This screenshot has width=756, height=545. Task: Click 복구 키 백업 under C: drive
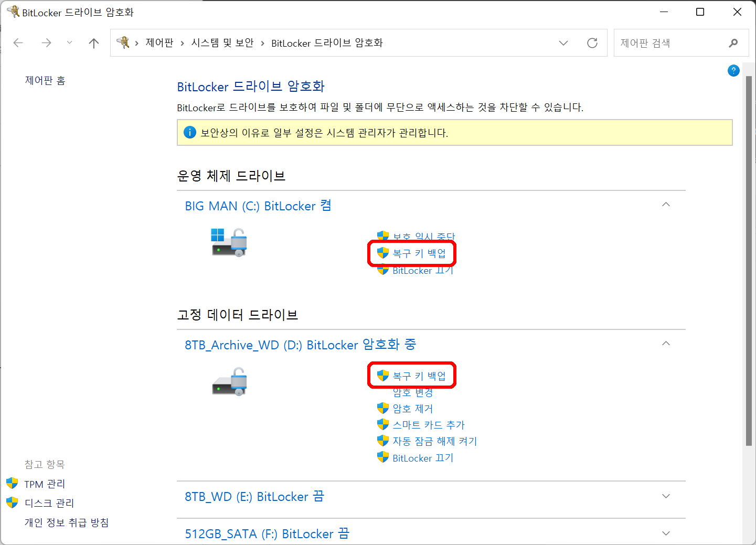pos(419,253)
